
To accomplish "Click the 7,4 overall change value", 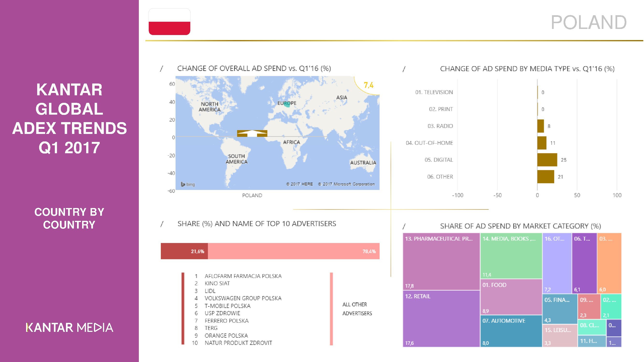I will (x=368, y=85).
